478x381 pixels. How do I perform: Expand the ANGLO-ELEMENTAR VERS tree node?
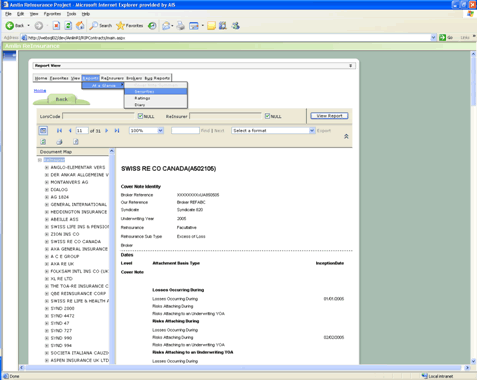pos(47,167)
